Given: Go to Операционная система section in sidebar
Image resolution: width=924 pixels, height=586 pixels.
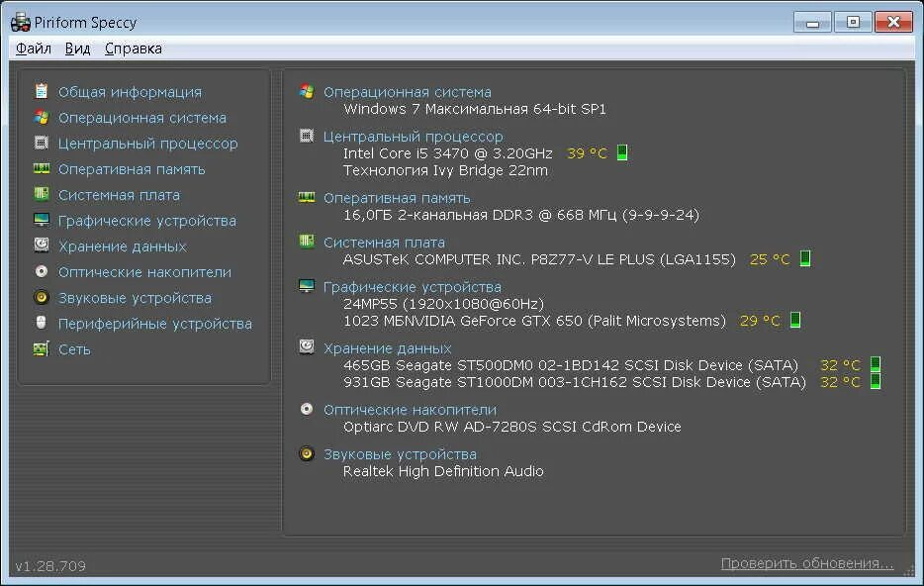Looking at the screenshot, I should [142, 118].
